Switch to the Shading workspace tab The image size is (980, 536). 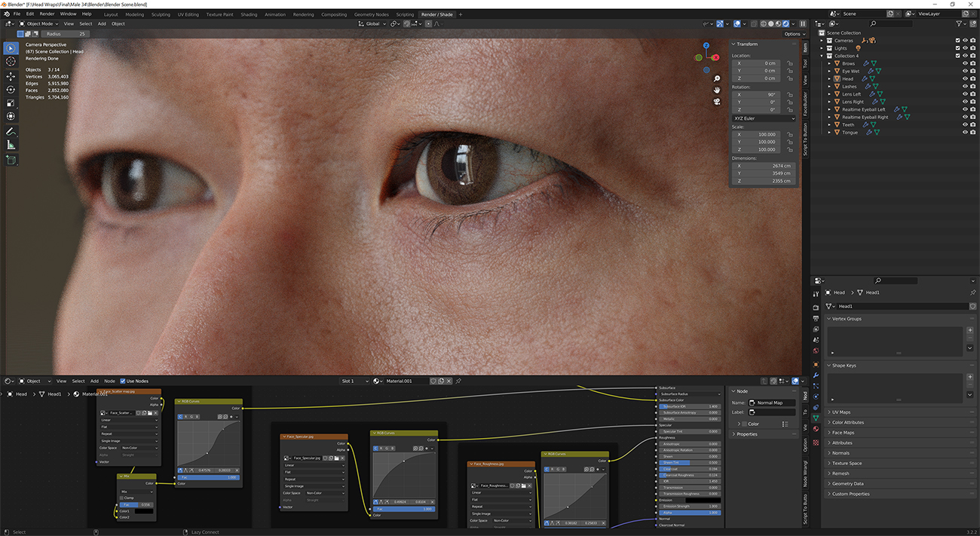(248, 14)
